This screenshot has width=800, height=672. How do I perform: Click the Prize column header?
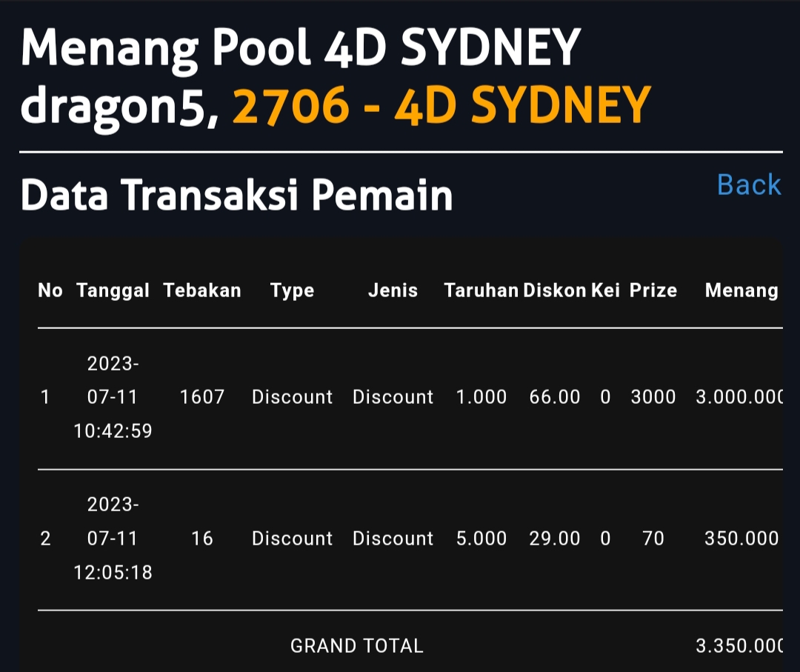point(653,290)
